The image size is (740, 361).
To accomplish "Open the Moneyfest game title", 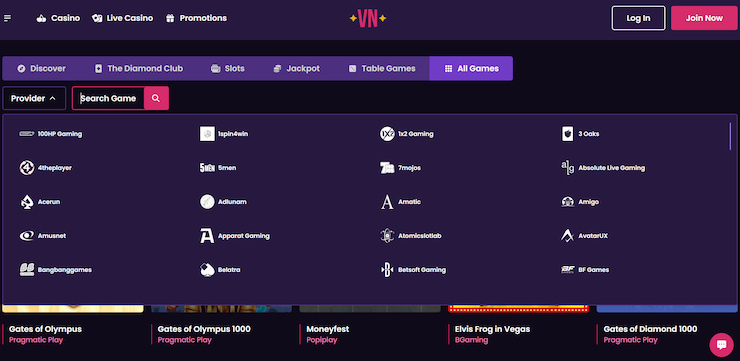I will (x=328, y=329).
